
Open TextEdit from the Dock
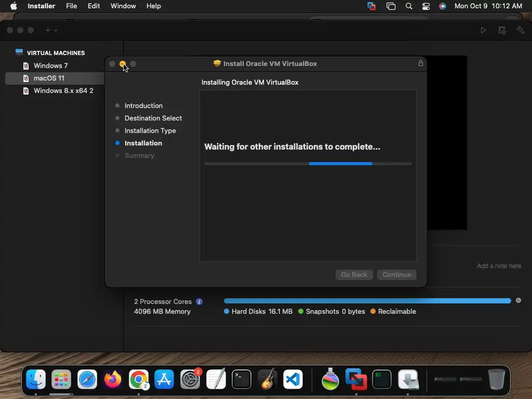click(x=216, y=379)
